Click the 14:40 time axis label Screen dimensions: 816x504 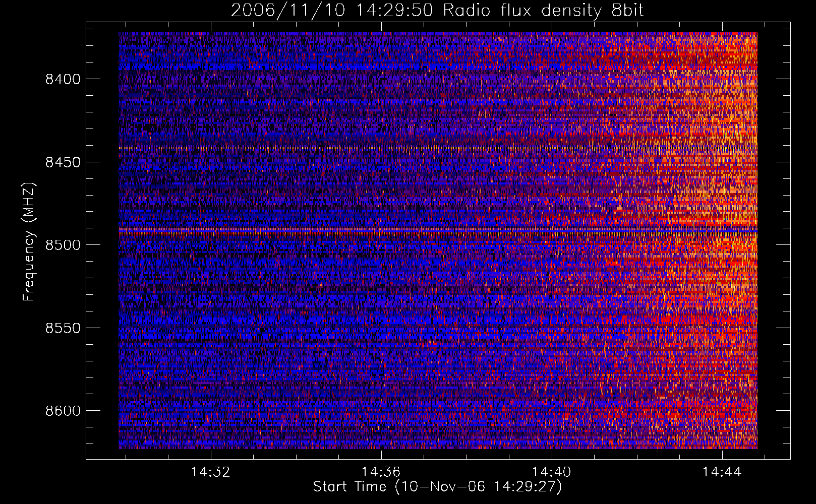[551, 472]
